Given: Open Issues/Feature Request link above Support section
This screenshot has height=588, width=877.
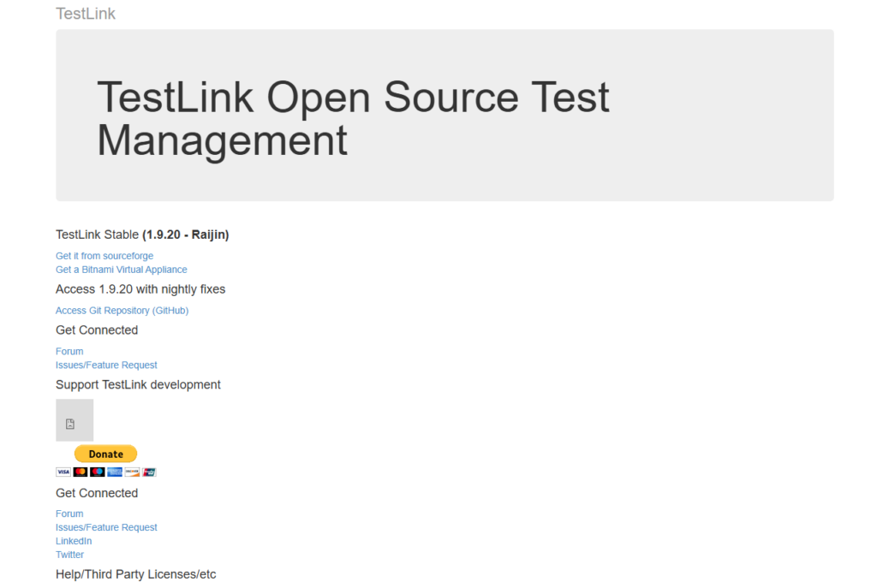Looking at the screenshot, I should point(106,365).
